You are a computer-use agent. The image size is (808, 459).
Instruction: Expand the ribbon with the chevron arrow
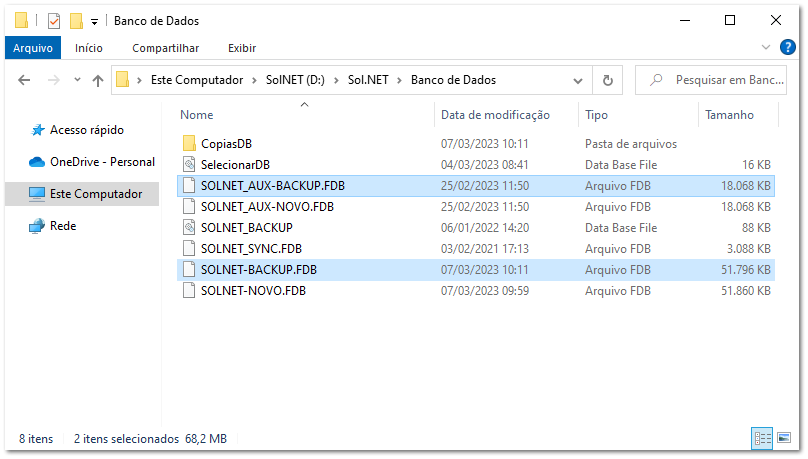767,48
